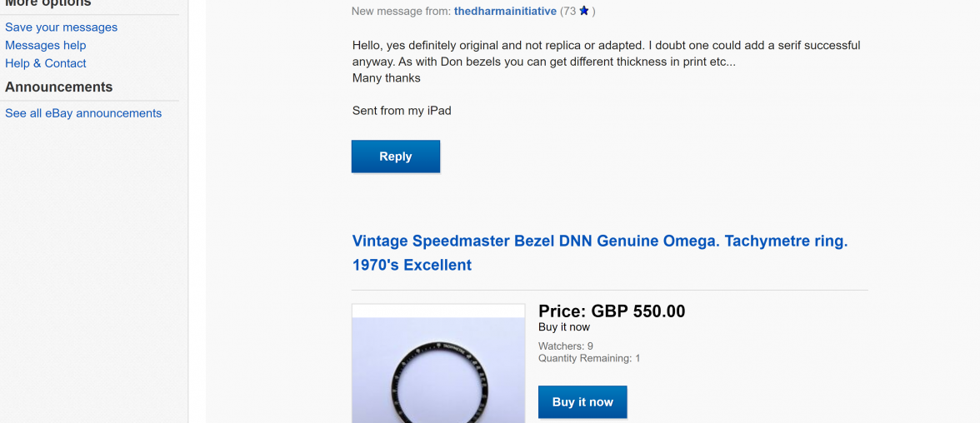Open the Save your messages link
Viewport: 980px width, 423px height.
pyautogui.click(x=61, y=27)
